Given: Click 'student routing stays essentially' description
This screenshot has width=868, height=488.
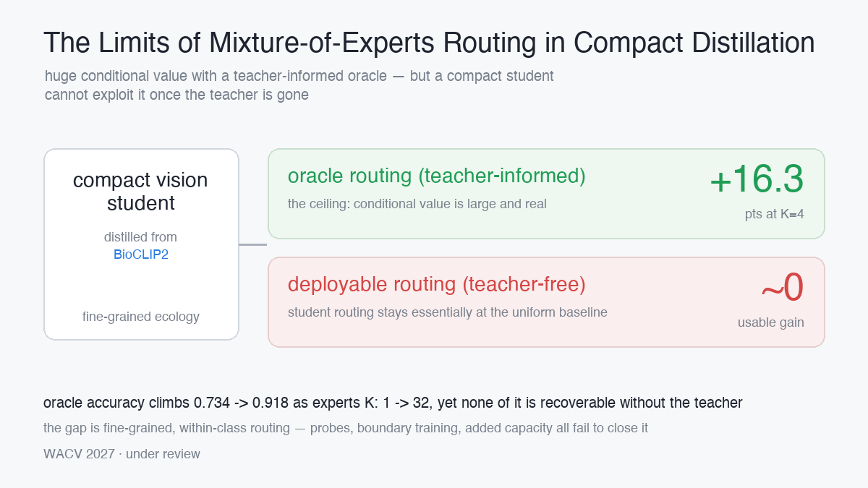Looking at the screenshot, I should tap(448, 312).
